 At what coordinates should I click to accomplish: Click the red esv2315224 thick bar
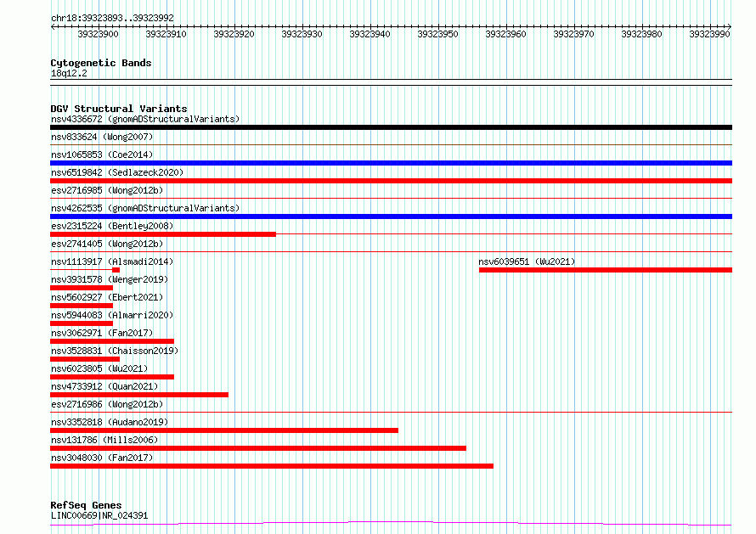coord(163,234)
